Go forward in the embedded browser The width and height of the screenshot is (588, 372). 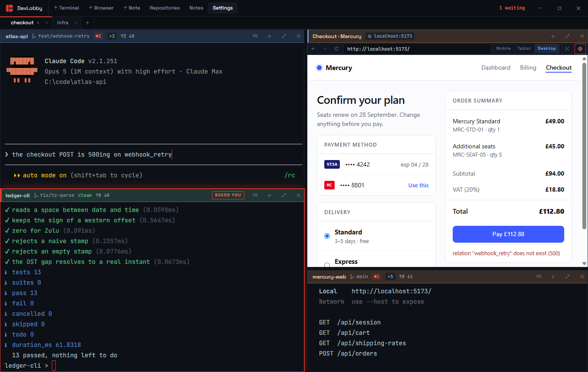325,49
